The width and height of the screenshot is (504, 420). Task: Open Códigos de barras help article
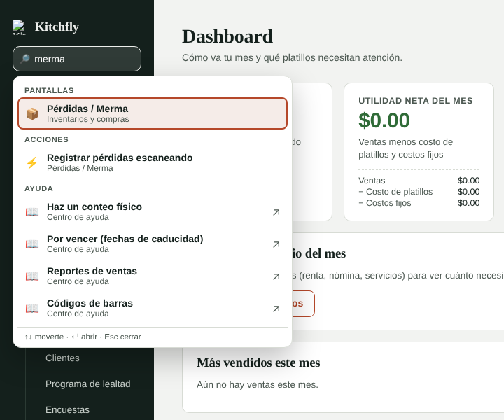click(x=153, y=308)
